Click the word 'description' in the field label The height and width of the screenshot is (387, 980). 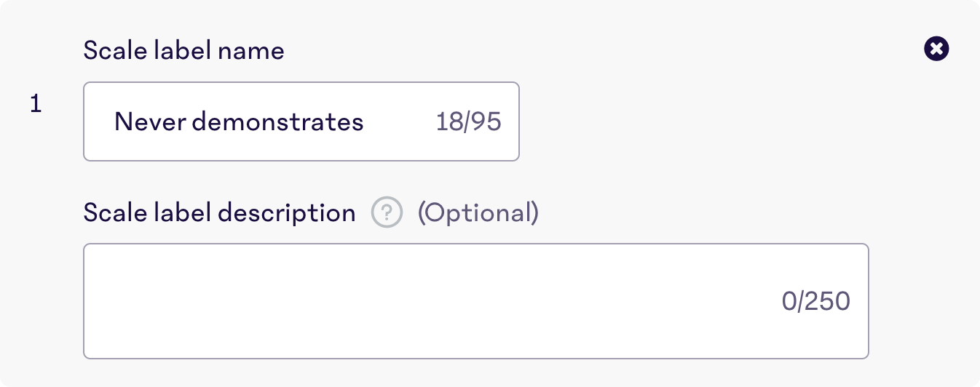[286, 213]
